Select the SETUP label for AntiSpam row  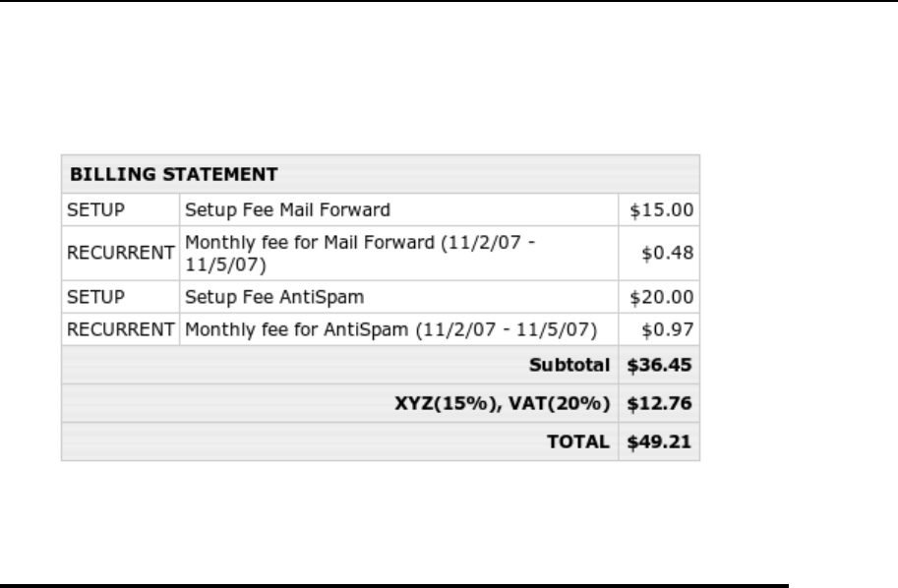point(90,294)
